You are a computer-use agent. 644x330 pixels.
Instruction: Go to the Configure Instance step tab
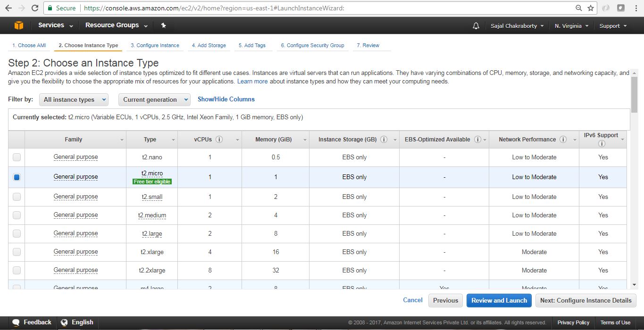(x=155, y=45)
